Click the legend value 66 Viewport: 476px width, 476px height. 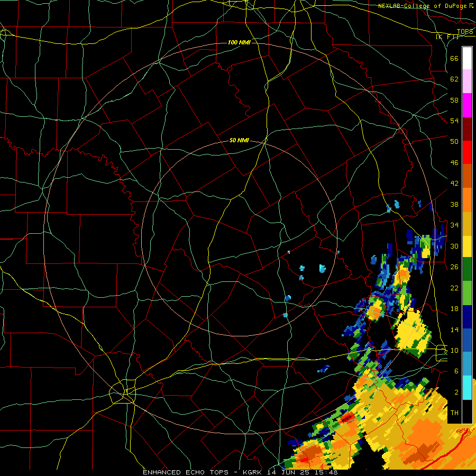tap(454, 58)
